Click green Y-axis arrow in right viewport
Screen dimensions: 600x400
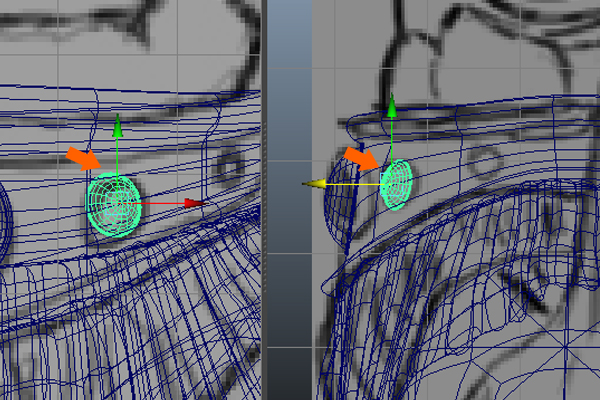click(x=392, y=105)
